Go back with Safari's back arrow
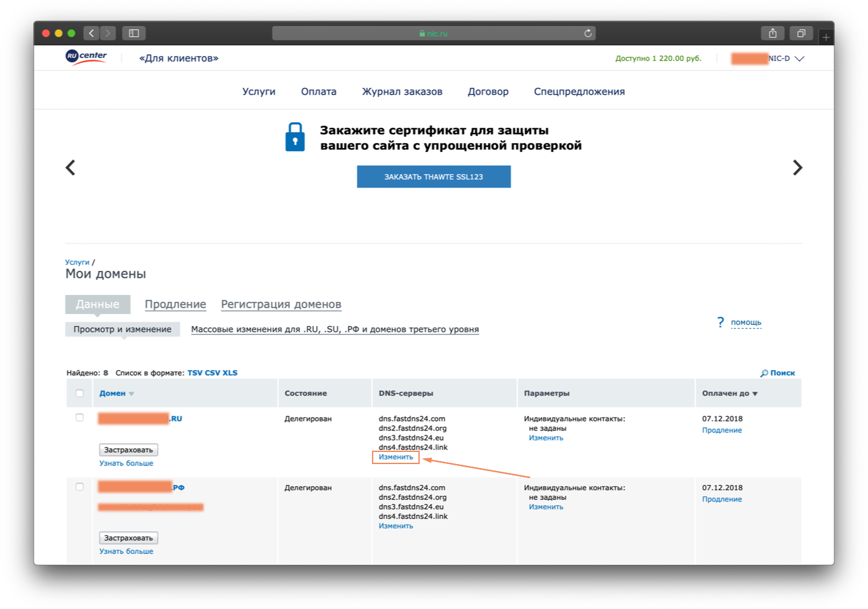This screenshot has height=609, width=868. pos(92,33)
